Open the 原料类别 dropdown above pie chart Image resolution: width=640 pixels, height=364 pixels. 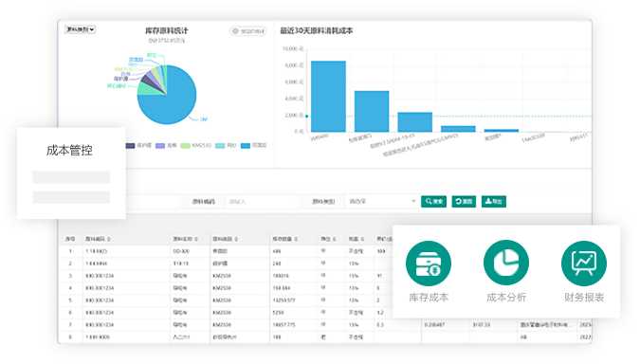pos(80,29)
